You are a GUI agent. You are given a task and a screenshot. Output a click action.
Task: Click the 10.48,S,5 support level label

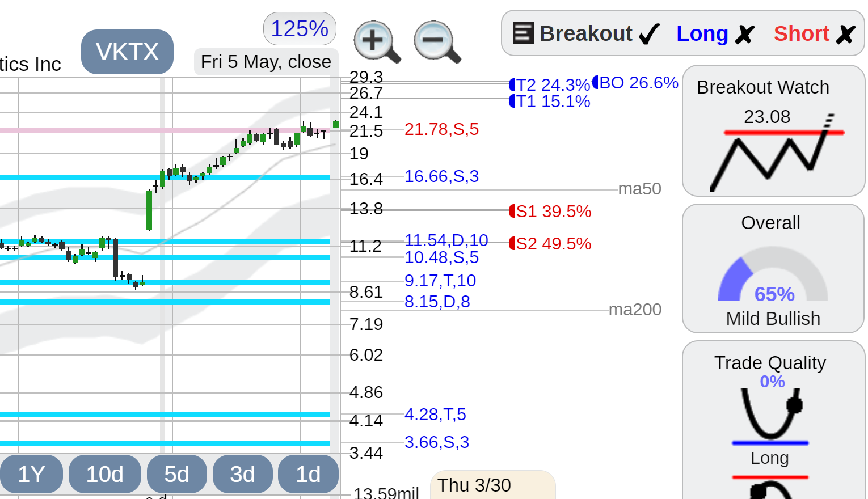(441, 257)
